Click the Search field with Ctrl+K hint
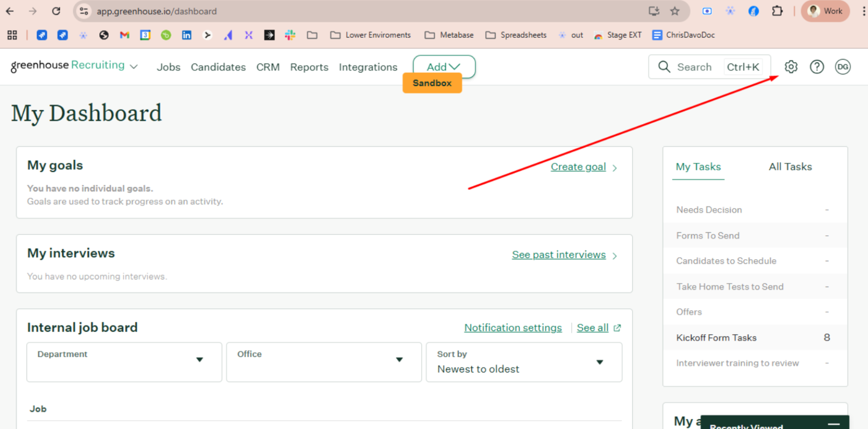The width and height of the screenshot is (868, 429). 709,67
